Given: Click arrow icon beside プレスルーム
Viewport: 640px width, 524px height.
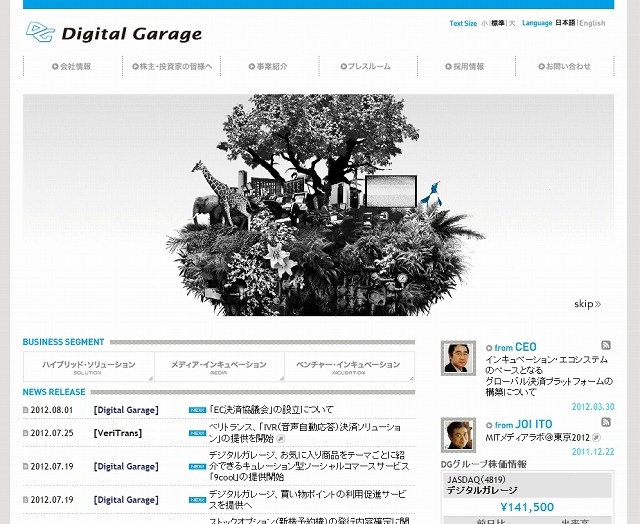Looking at the screenshot, I should tap(344, 66).
